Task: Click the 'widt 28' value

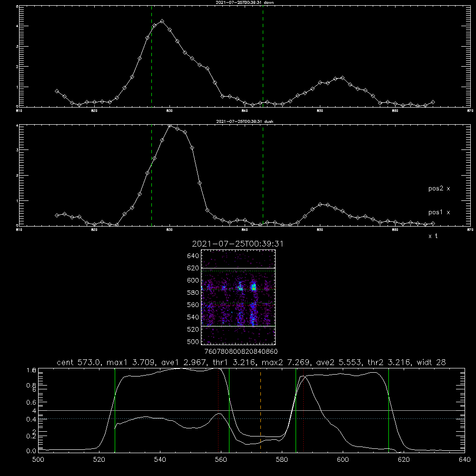Action: 431,362
